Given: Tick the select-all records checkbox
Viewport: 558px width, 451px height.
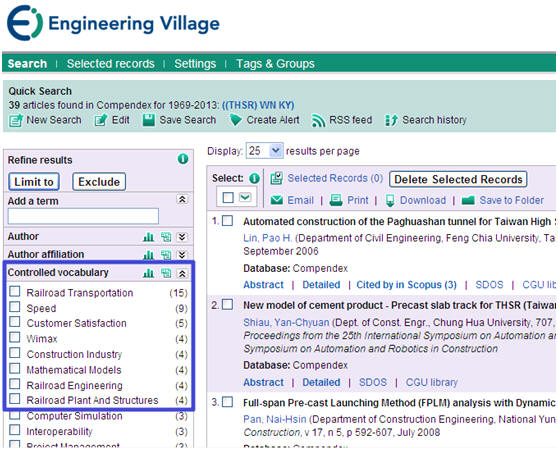Looking at the screenshot, I should (228, 197).
